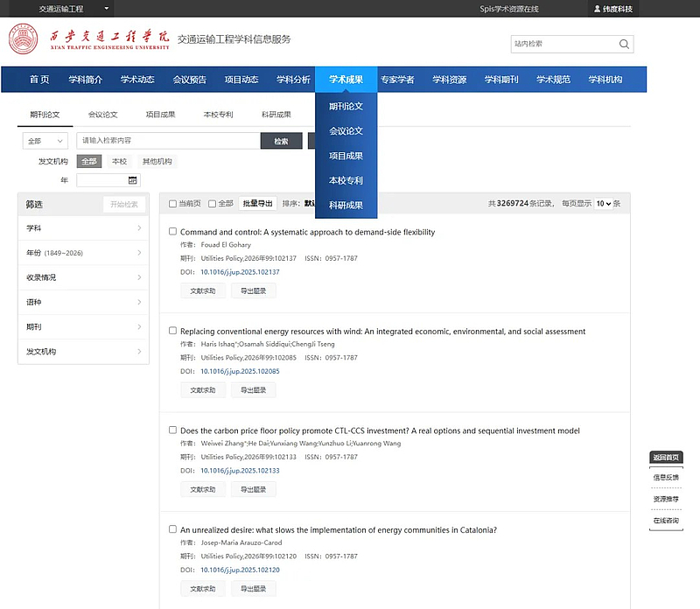Viewport: 700px width, 609px height.
Task: Open the top-left 交通运输工程 dropdown arrow
Action: [107, 9]
